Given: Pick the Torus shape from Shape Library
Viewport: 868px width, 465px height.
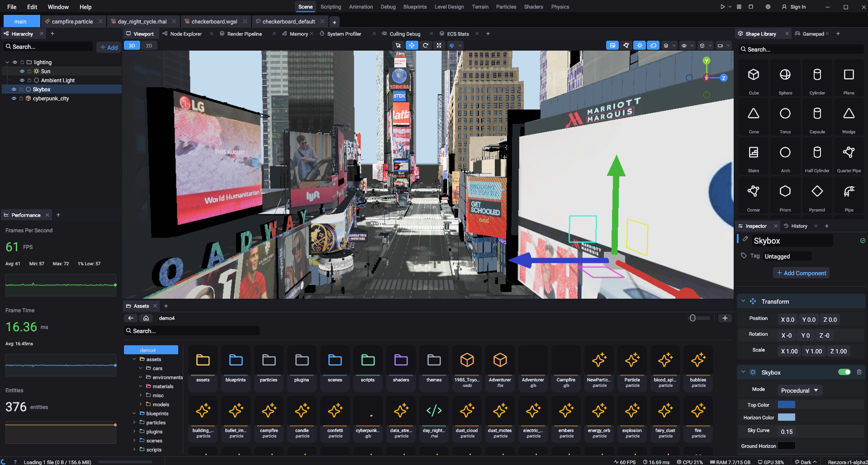Looking at the screenshot, I should [x=785, y=117].
